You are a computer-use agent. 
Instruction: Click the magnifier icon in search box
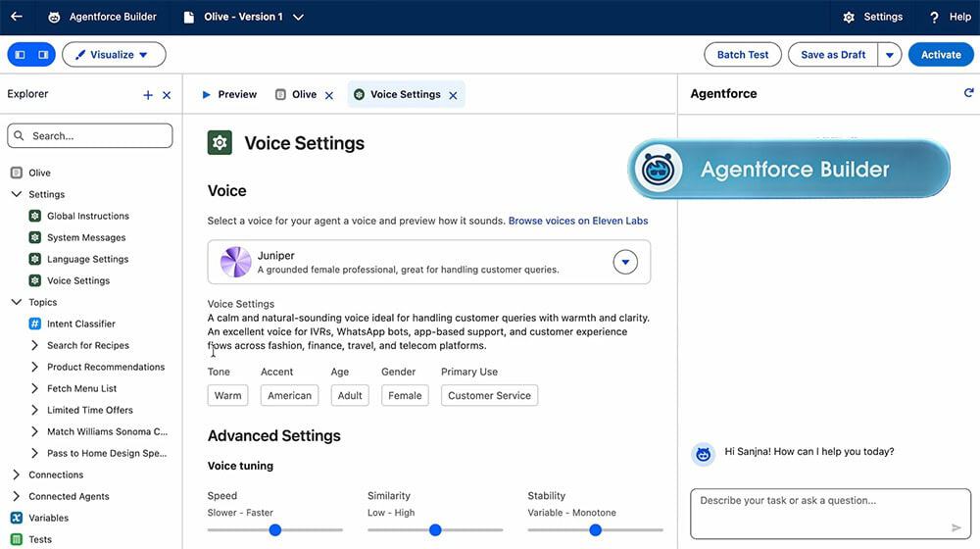(20, 135)
